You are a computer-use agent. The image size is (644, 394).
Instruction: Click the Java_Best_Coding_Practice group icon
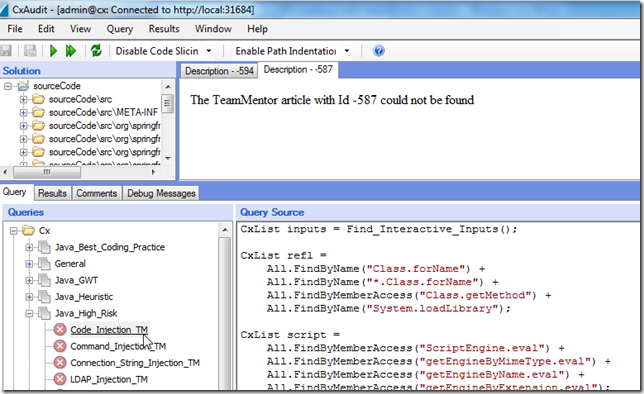click(44, 247)
